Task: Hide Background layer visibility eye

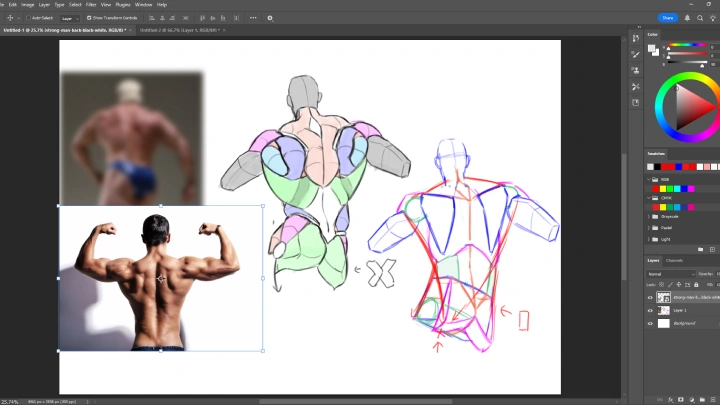Action: tap(650, 323)
